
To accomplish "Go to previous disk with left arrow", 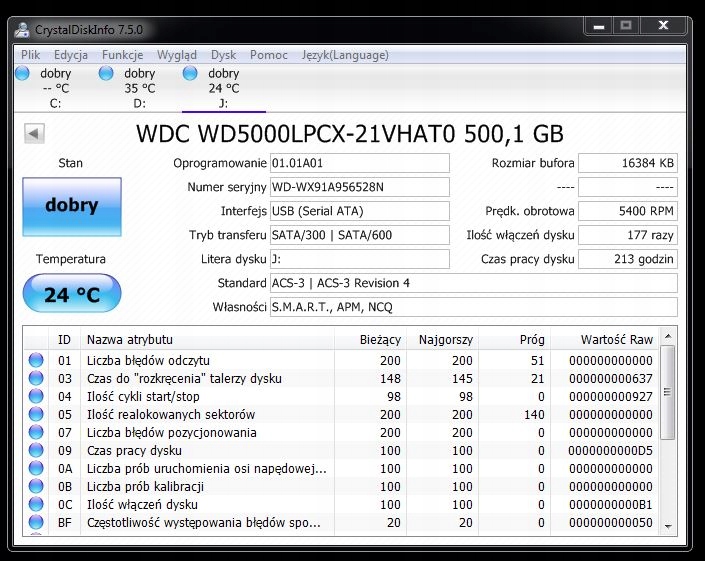I will pos(34,134).
